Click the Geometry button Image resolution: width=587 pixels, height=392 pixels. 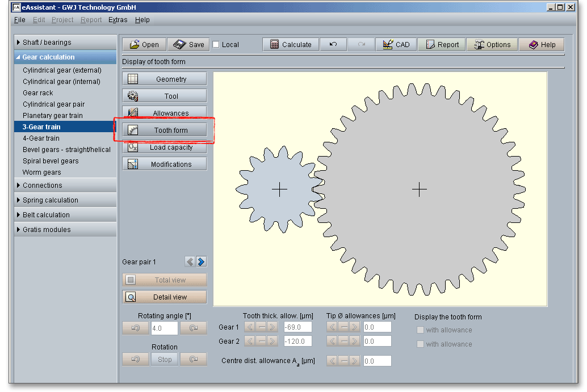[165, 79]
